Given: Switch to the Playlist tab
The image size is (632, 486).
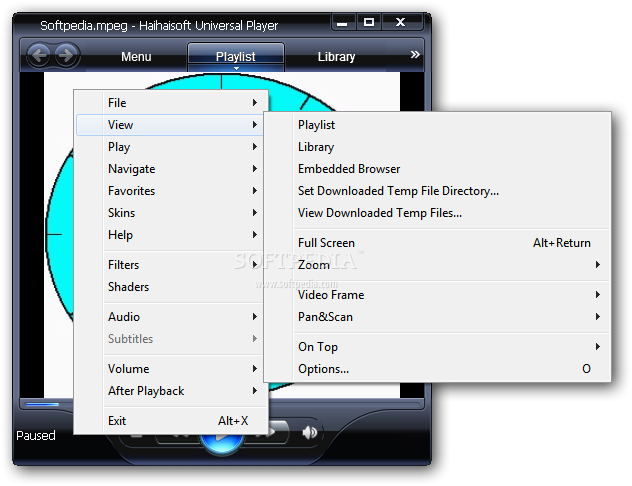Looking at the screenshot, I should pos(236,56).
